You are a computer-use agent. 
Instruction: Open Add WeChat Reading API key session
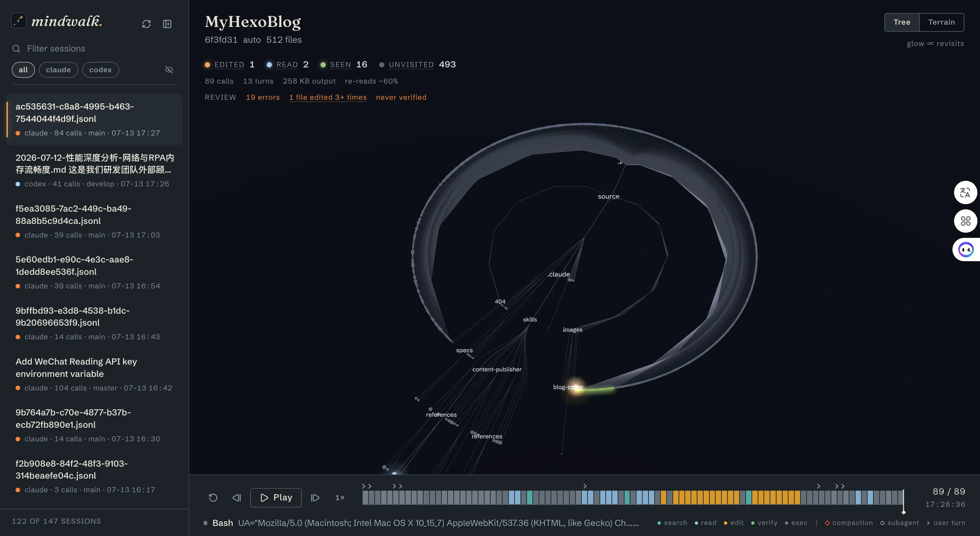94,374
